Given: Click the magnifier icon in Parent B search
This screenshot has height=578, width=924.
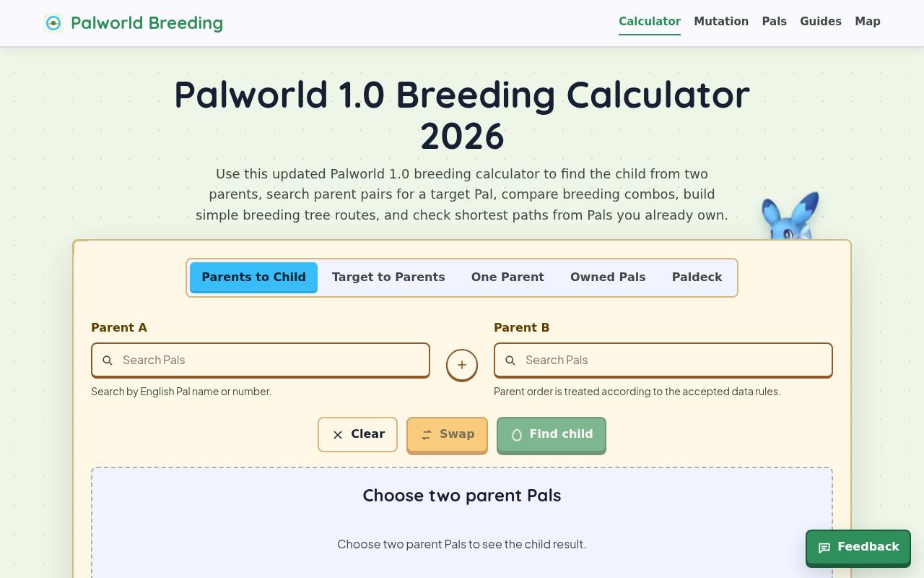Looking at the screenshot, I should [510, 361].
